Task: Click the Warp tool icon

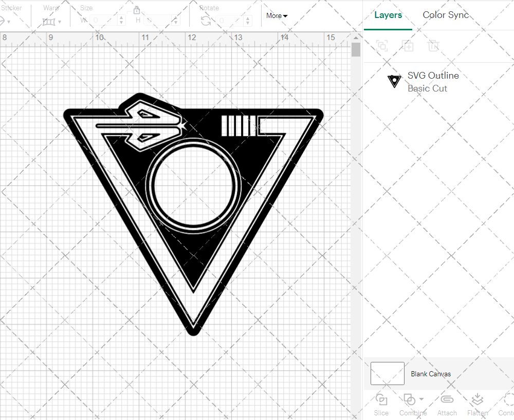Action: click(x=50, y=21)
